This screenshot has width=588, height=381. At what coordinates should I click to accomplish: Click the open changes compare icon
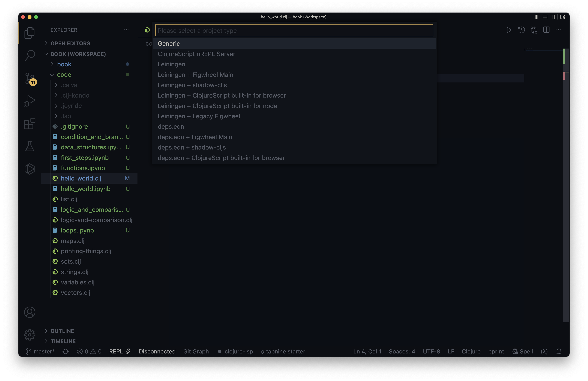(x=534, y=30)
